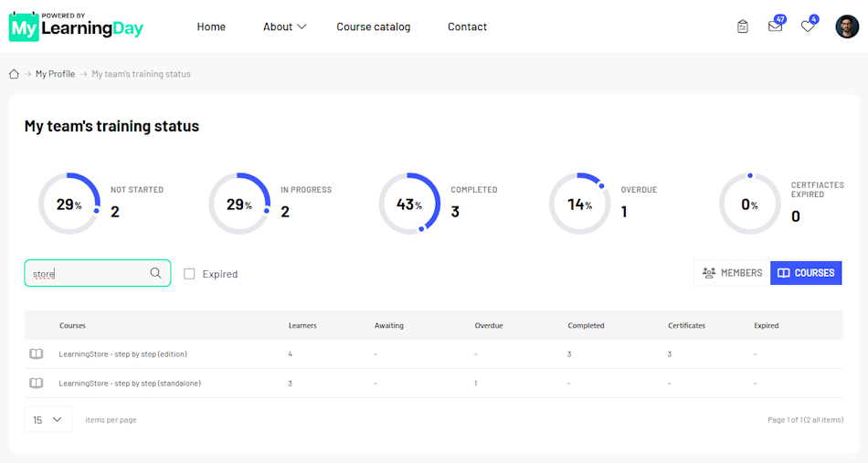Click the Expired column header
Screen dimensions: 868x463
point(767,325)
